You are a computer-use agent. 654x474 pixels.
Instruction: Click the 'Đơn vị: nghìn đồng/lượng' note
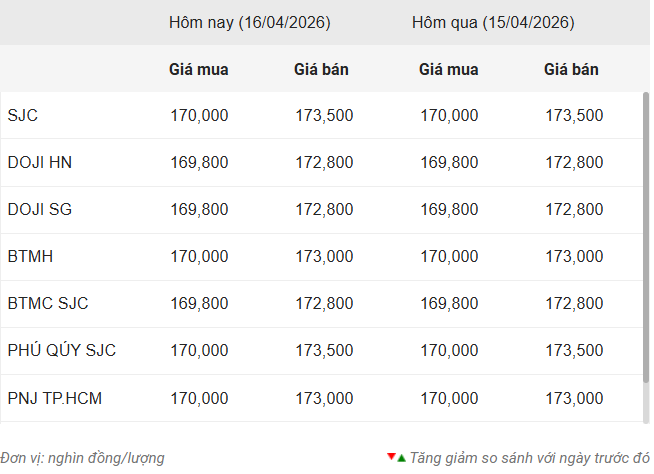pos(82,458)
